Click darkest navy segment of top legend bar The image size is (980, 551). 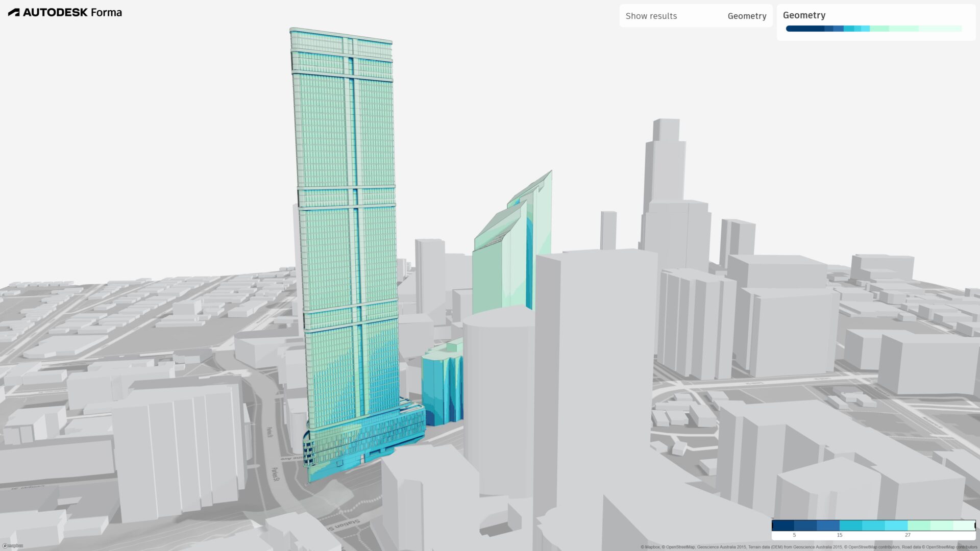[804, 29]
